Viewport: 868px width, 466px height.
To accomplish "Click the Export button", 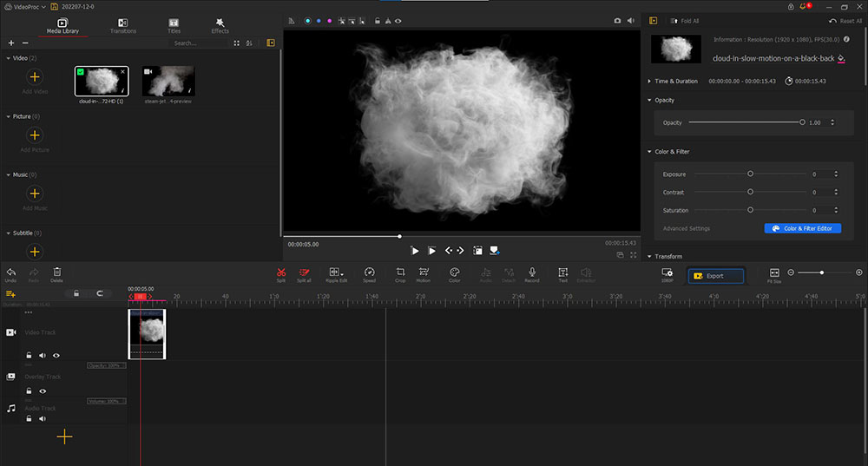I will [x=716, y=276].
